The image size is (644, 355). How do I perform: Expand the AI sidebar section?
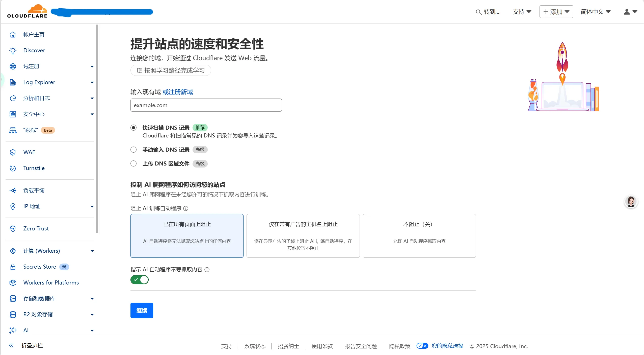[92, 330]
